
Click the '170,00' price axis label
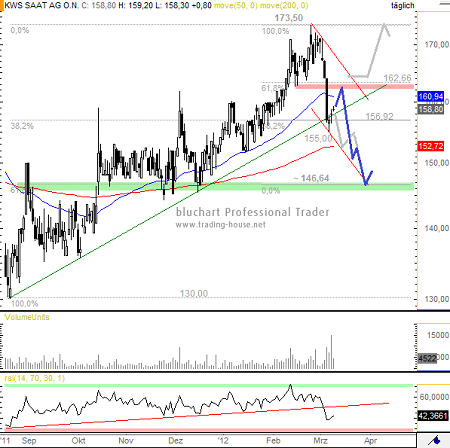tap(436, 44)
